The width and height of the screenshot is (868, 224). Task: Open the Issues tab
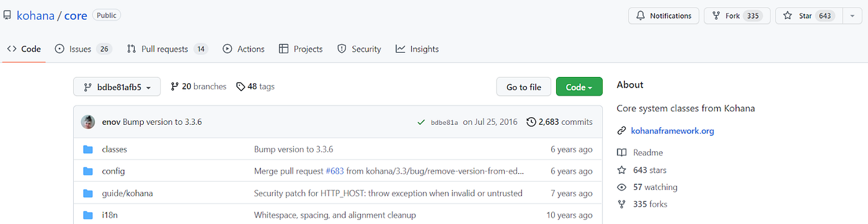click(x=83, y=49)
